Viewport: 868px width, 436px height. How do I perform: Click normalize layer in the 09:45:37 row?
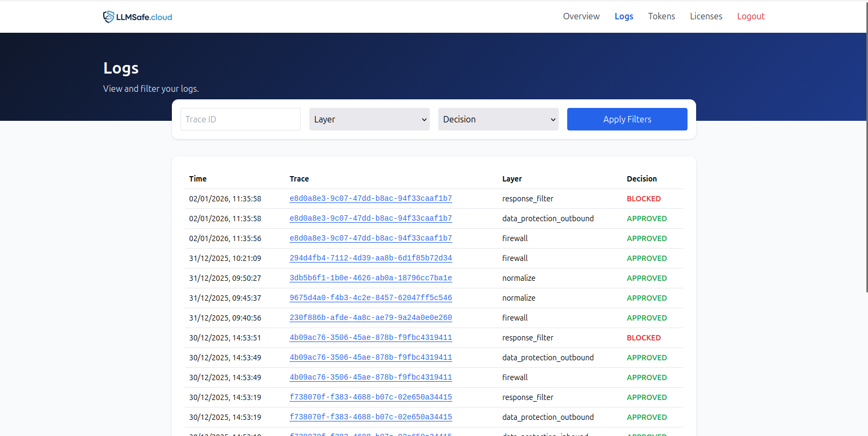click(x=519, y=298)
